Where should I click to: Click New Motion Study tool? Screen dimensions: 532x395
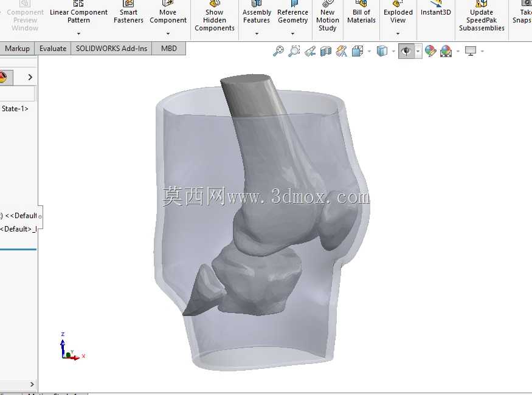coord(328,16)
